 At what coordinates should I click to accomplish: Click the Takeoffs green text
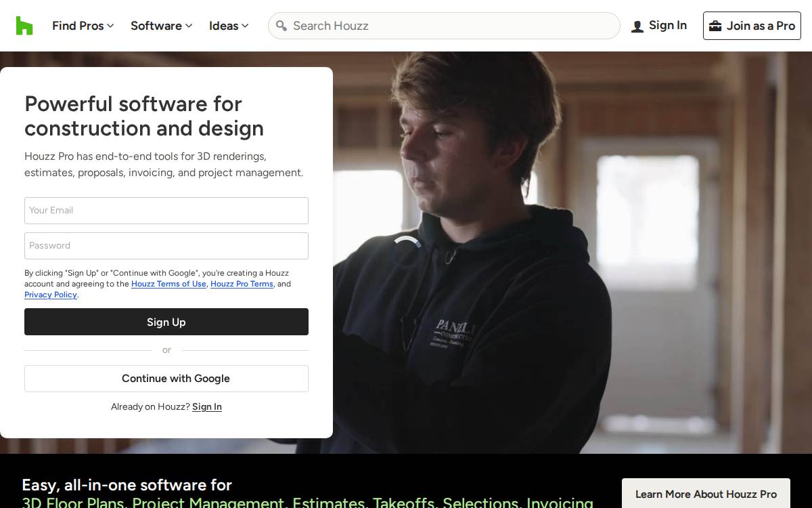(403, 502)
